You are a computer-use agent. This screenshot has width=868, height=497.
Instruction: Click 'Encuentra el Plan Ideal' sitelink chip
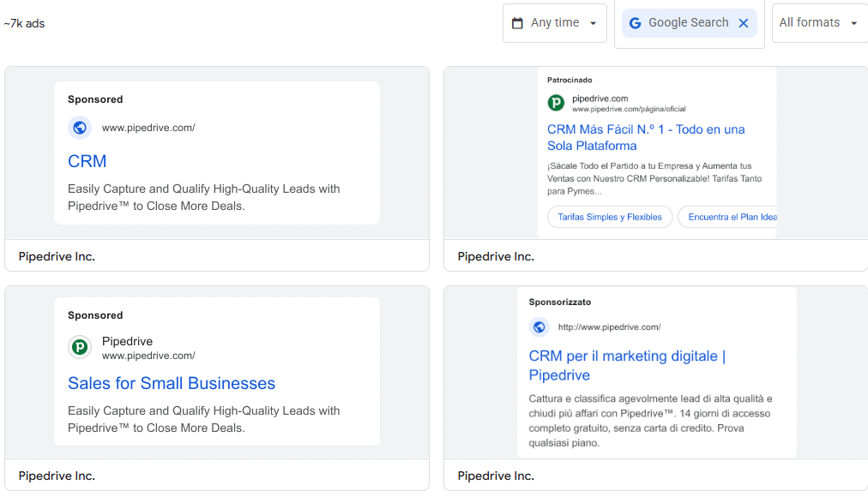pos(731,217)
